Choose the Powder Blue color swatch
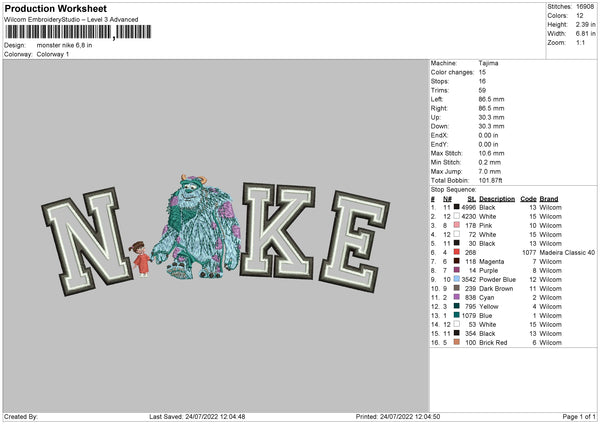This screenshot has width=600, height=424. [457, 279]
